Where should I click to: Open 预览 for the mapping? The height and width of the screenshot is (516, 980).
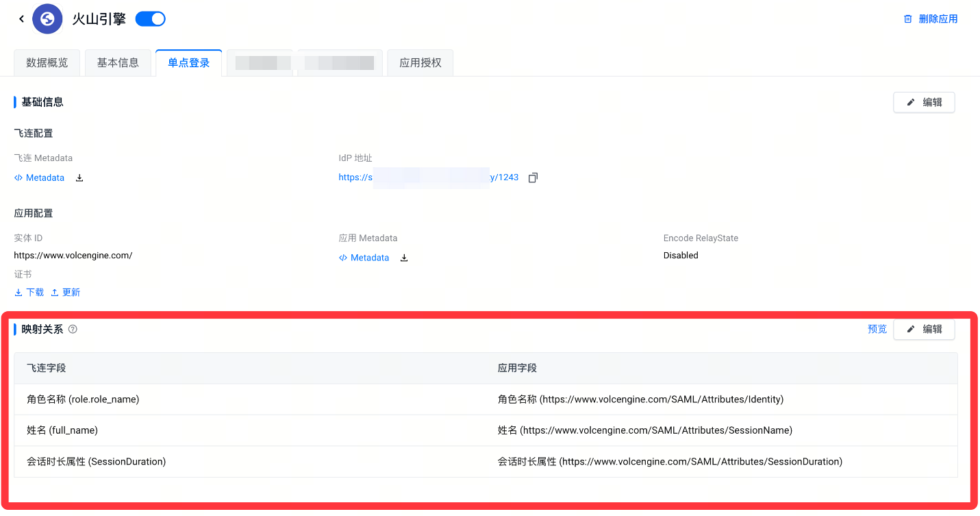[x=877, y=329]
